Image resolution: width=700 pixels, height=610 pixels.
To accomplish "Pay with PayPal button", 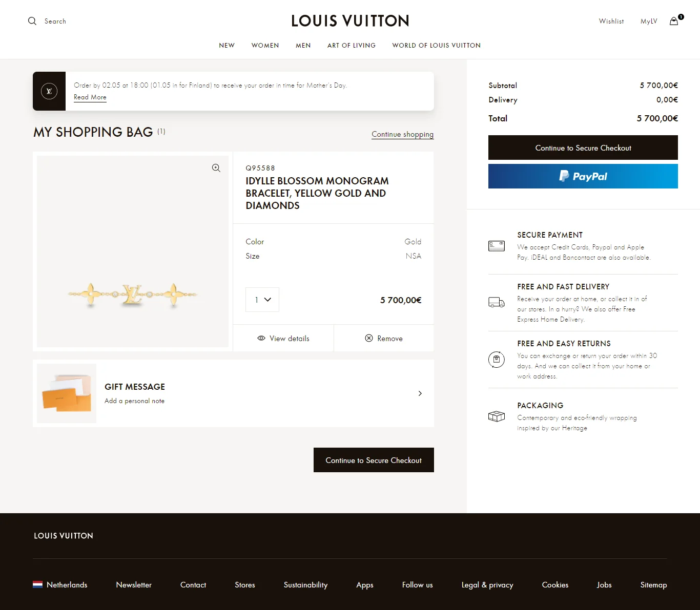I will point(583,176).
